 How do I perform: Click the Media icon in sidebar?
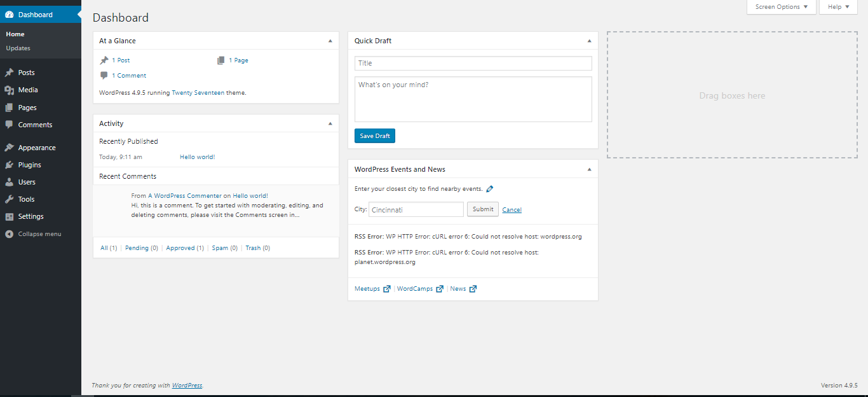pyautogui.click(x=9, y=90)
